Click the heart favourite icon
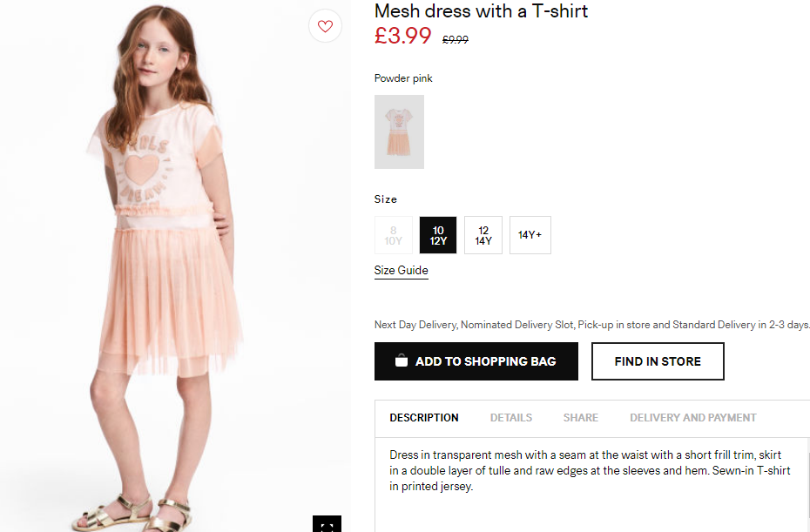Screen dimensions: 810x532 (325, 26)
